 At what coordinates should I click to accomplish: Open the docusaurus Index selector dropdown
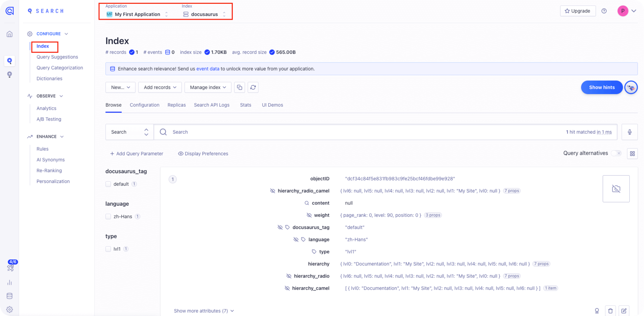pyautogui.click(x=204, y=14)
